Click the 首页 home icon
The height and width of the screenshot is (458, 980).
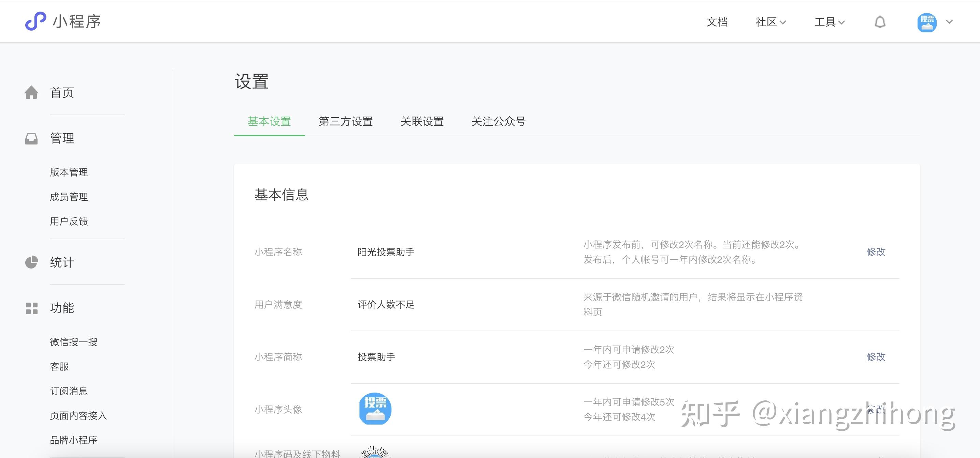pos(32,92)
